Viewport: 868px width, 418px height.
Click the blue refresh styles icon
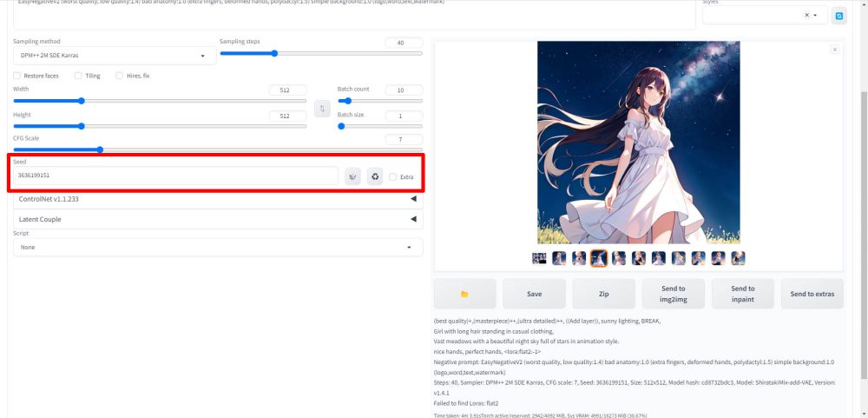click(x=838, y=16)
